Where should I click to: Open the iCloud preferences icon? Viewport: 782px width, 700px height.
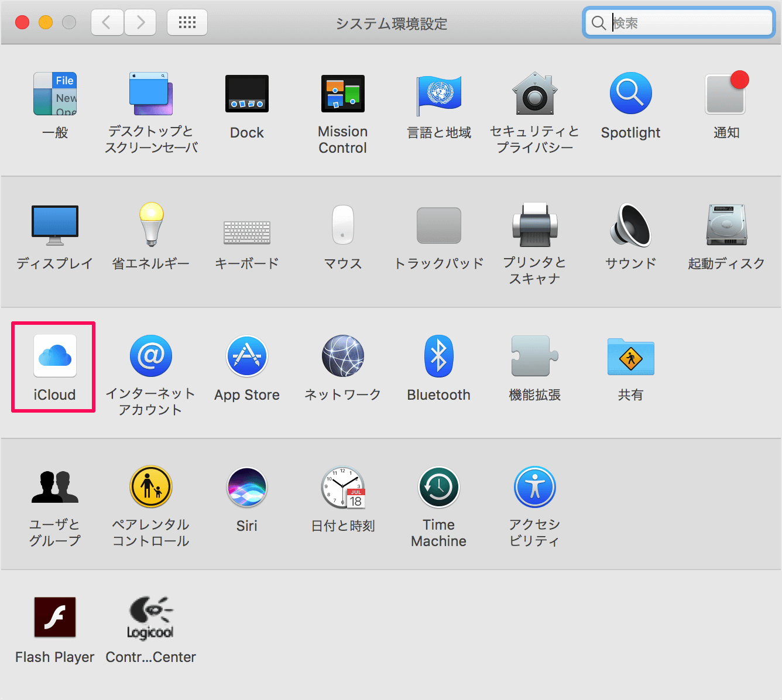point(55,356)
